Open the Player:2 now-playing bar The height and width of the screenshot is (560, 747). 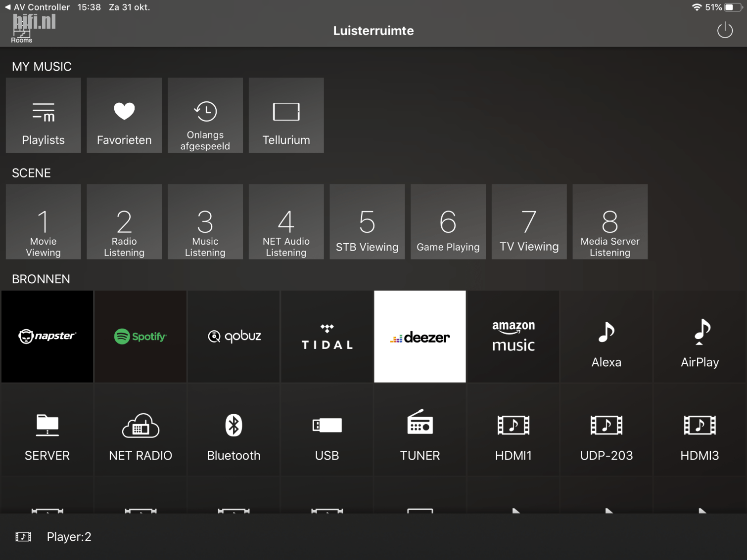[373, 537]
